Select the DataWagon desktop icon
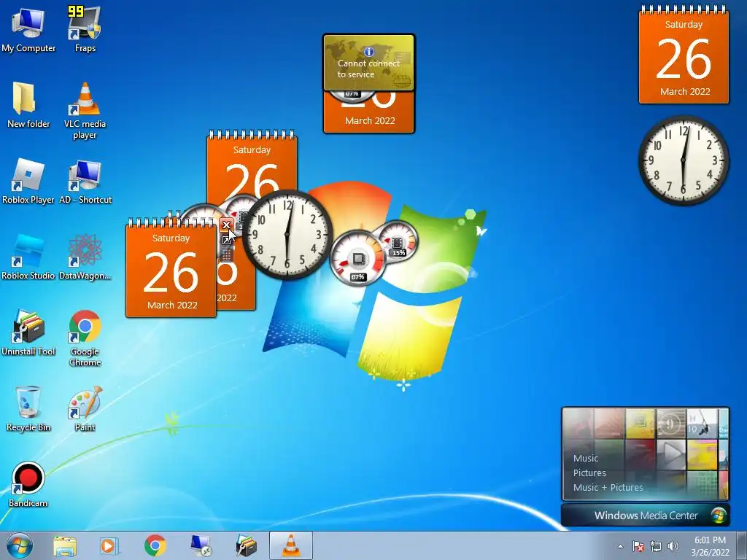Viewport: 747px width, 560px height. point(85,257)
